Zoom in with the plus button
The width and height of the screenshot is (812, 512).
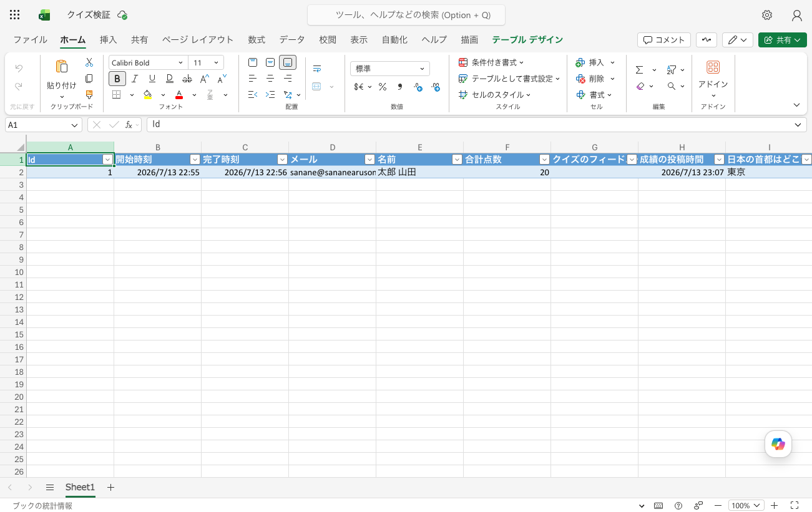[774, 506]
